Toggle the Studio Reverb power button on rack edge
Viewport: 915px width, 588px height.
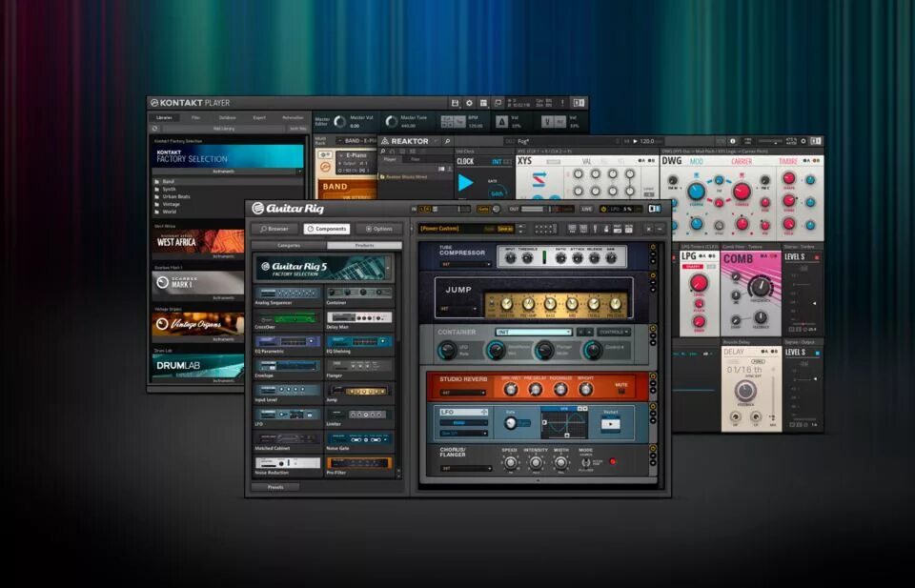pyautogui.click(x=653, y=375)
